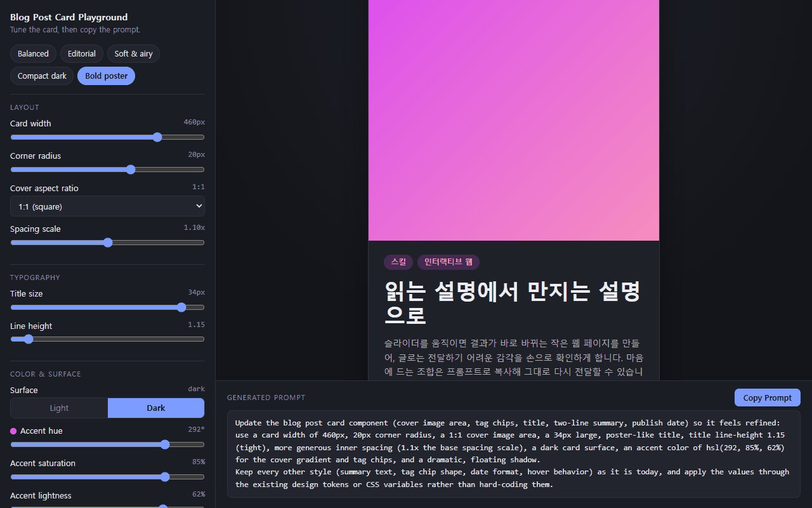Click the GENERATED PROMPT label
The height and width of the screenshot is (508, 812).
(x=266, y=398)
